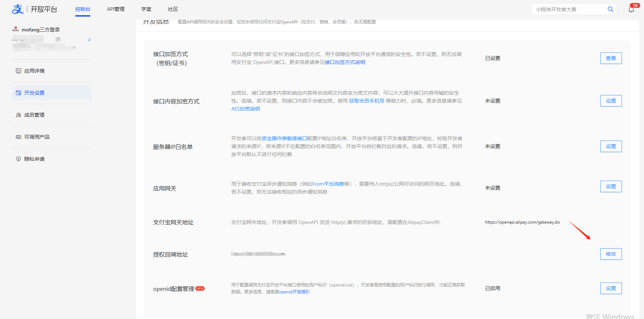Click the 开放平台 title text

click(x=44, y=9)
